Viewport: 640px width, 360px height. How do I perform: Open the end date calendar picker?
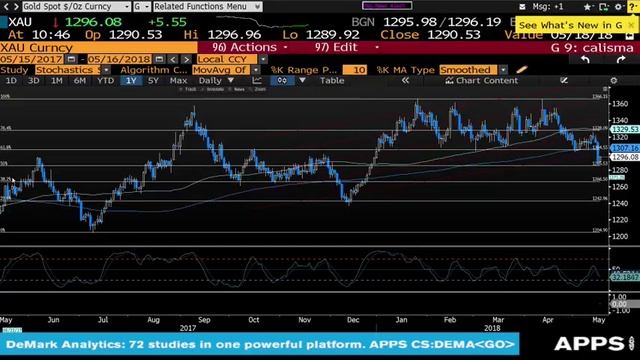point(159,59)
